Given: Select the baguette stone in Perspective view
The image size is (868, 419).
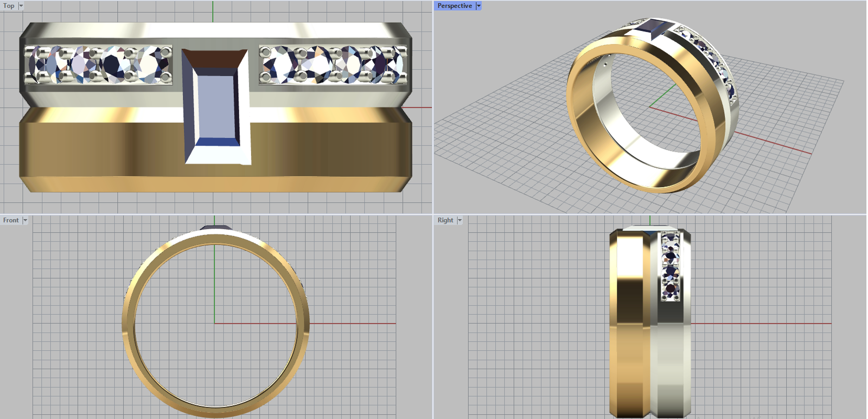Looking at the screenshot, I should [653, 28].
